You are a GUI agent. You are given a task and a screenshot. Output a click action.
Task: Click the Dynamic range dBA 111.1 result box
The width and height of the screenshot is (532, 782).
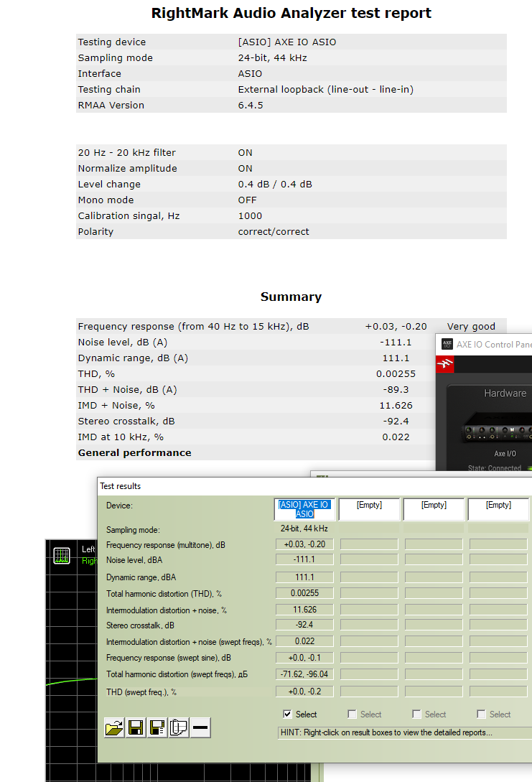304,577
